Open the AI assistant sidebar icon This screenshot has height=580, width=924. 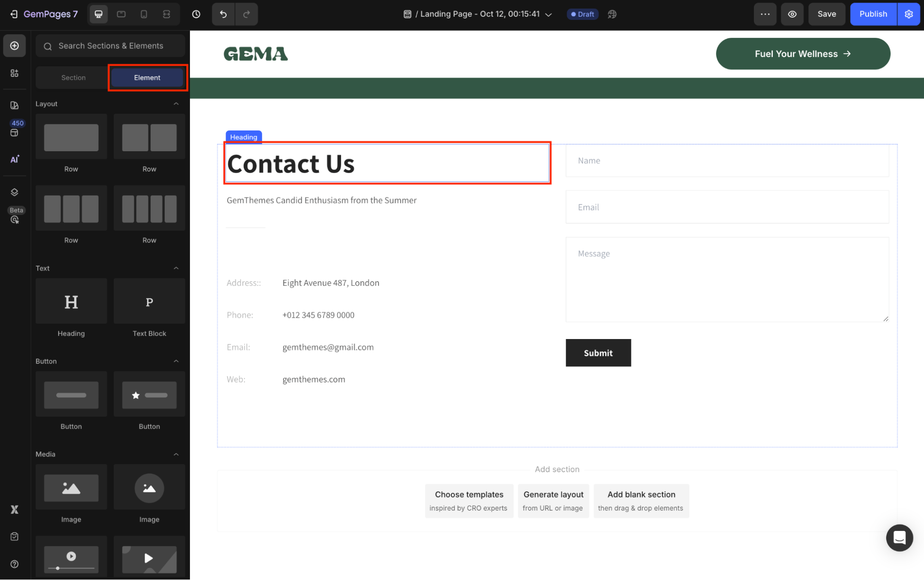(15, 160)
